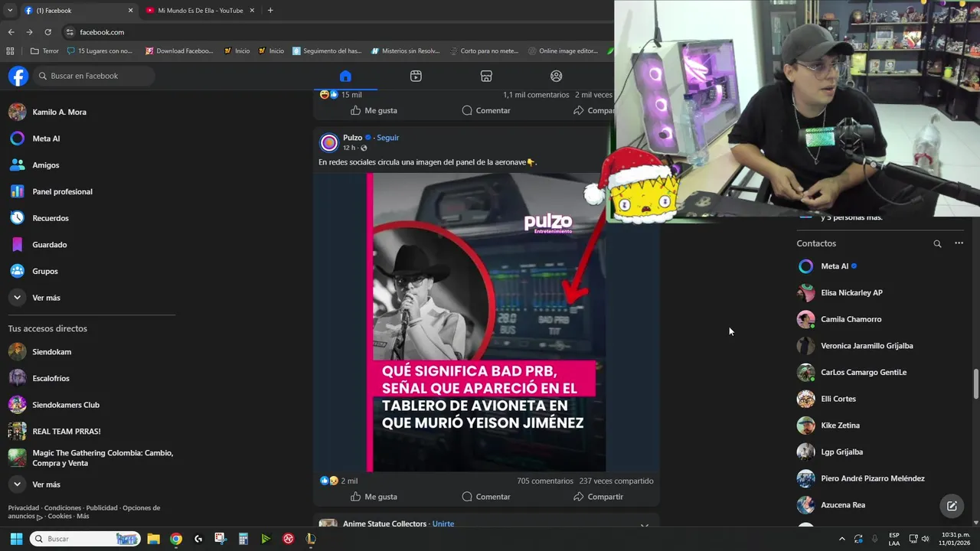Open Misterios sin Resolv... bookmark
The height and width of the screenshot is (551, 980).
(x=405, y=51)
